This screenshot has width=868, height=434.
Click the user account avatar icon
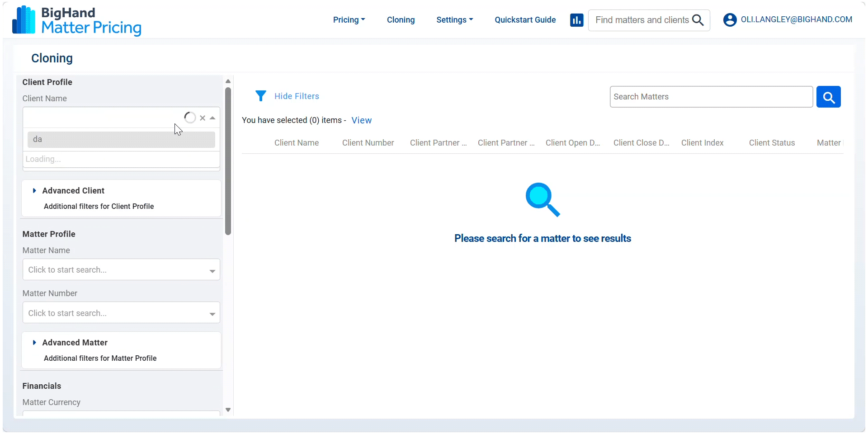(730, 20)
